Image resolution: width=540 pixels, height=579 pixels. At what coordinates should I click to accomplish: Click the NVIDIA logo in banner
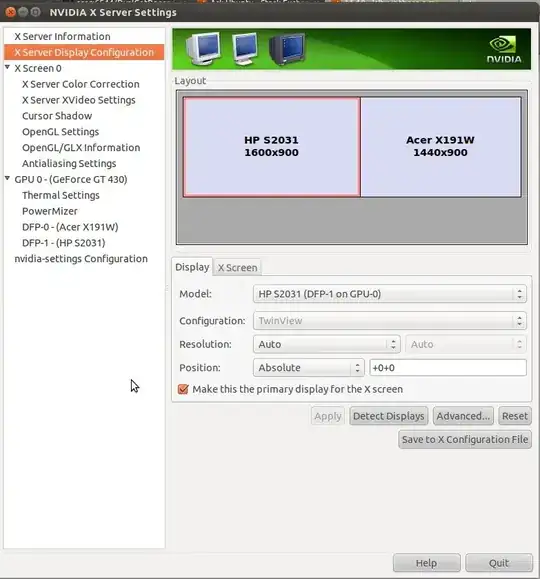[x=504, y=49]
